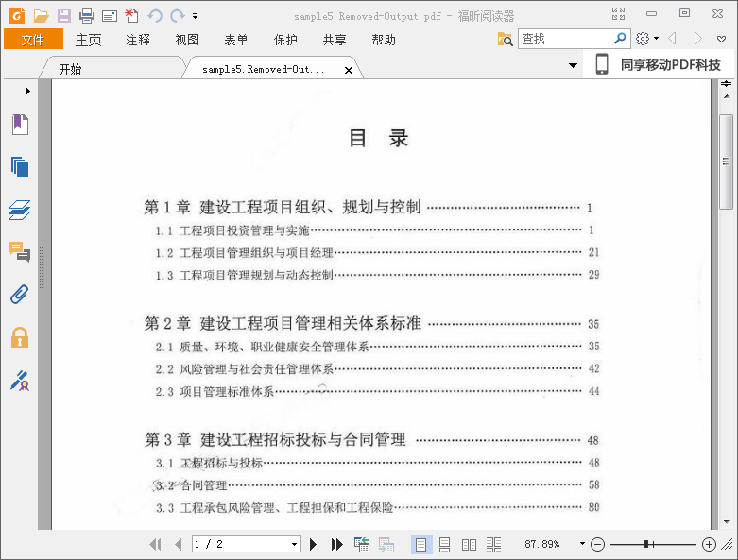Click the Foxit Reader logo icon

(17, 16)
